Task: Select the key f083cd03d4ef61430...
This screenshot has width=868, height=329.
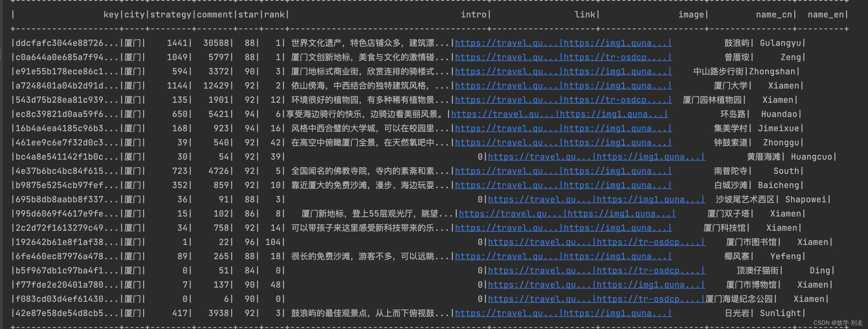Action: [67, 299]
